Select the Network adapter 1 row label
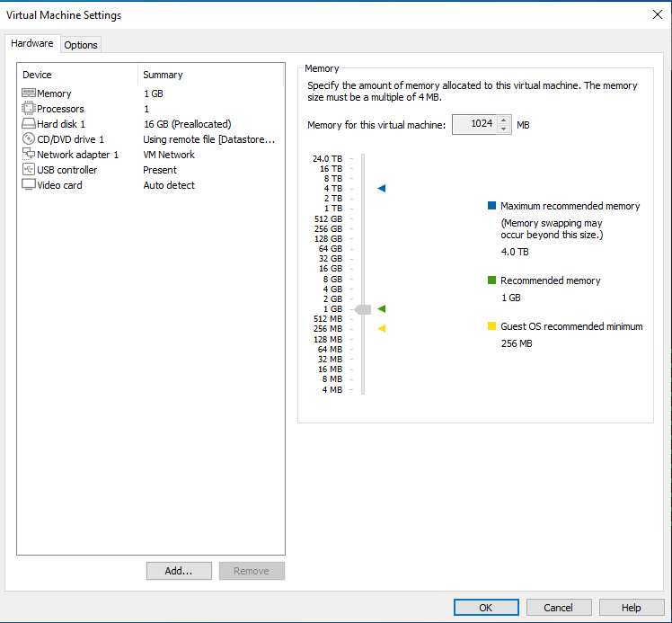This screenshot has height=623, width=672. click(77, 155)
